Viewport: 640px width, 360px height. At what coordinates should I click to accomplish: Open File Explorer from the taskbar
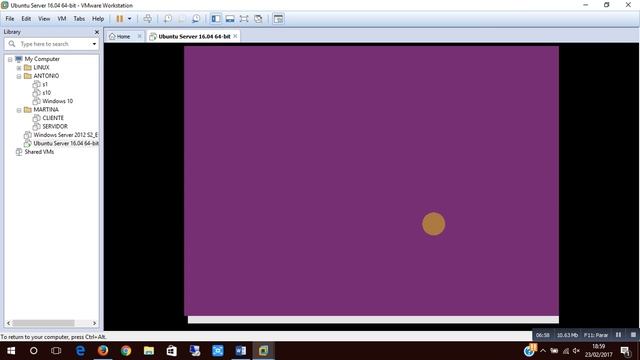(149, 351)
